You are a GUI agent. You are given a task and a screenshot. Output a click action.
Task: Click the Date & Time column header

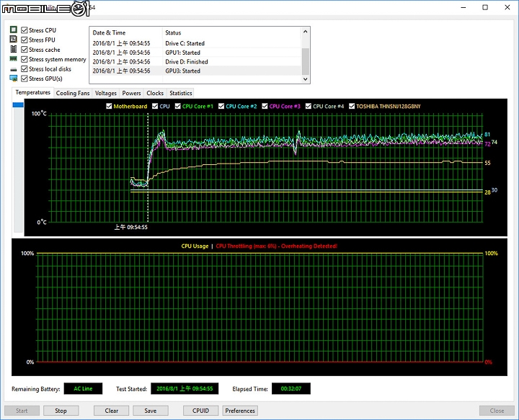pyautogui.click(x=125, y=32)
